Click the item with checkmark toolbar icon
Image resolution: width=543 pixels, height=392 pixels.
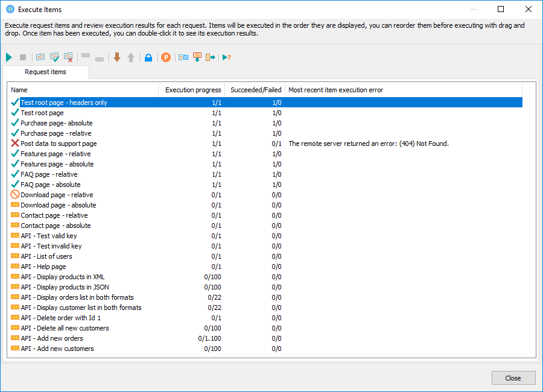pyautogui.click(x=54, y=57)
